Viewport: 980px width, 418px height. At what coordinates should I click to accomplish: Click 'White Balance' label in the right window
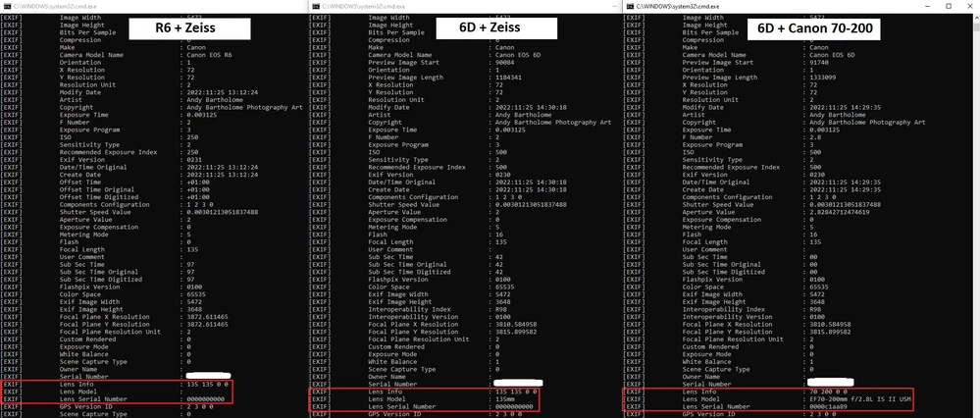[x=706, y=362]
